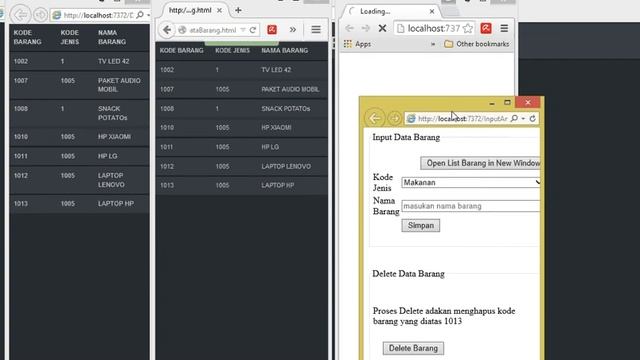Open Apps shortcut in Chrome bookmarks bar
The width and height of the screenshot is (640, 360).
357,44
